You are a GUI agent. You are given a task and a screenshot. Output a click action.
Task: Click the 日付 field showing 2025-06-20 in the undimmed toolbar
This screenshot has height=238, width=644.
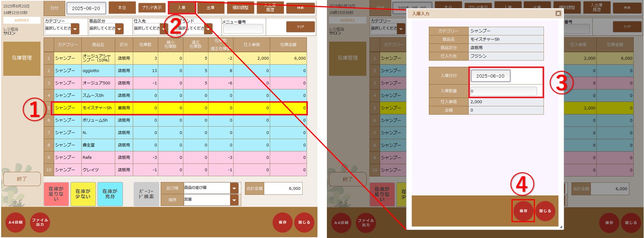coord(86,8)
